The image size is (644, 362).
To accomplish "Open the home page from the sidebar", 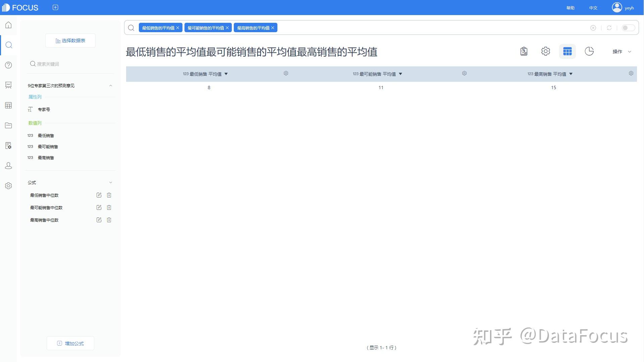I will tap(8, 25).
